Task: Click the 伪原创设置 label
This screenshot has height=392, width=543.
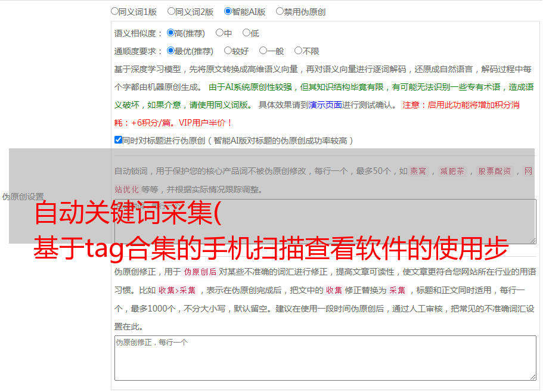Action: click(x=23, y=197)
